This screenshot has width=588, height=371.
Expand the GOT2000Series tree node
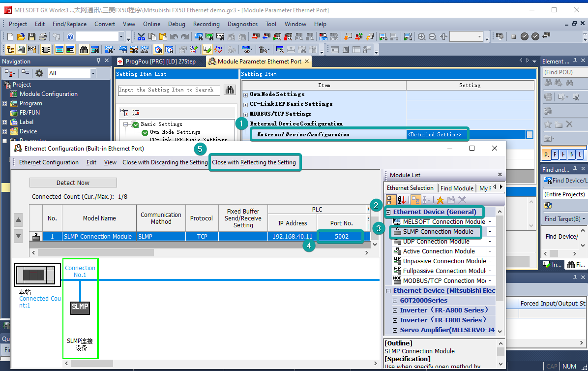[x=395, y=301]
